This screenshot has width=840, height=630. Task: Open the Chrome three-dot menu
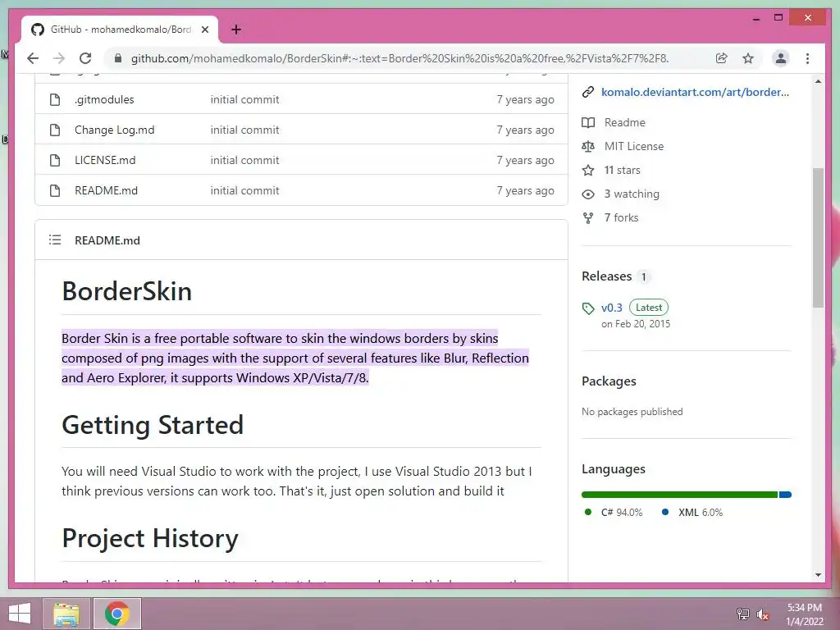pos(807,58)
